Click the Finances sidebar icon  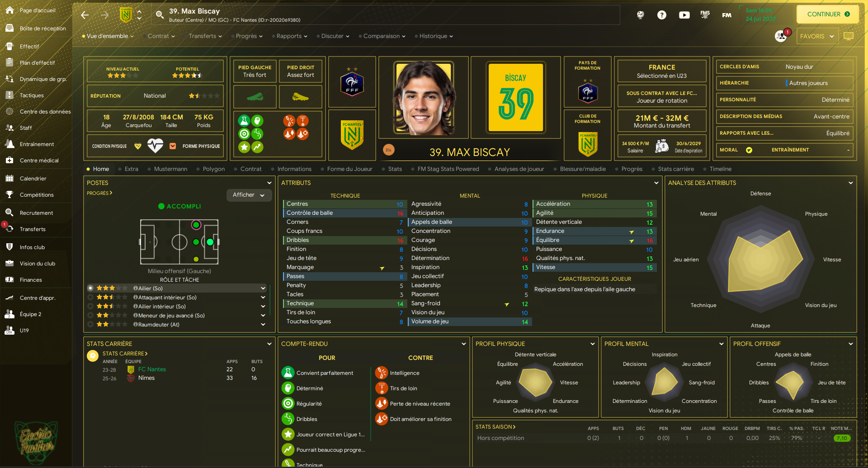tap(9, 280)
